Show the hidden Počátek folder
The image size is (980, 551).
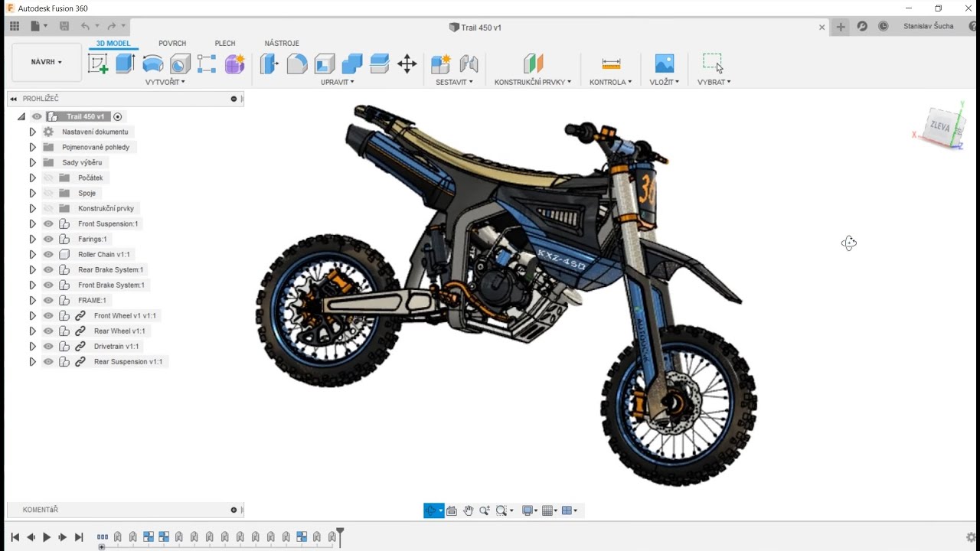48,178
